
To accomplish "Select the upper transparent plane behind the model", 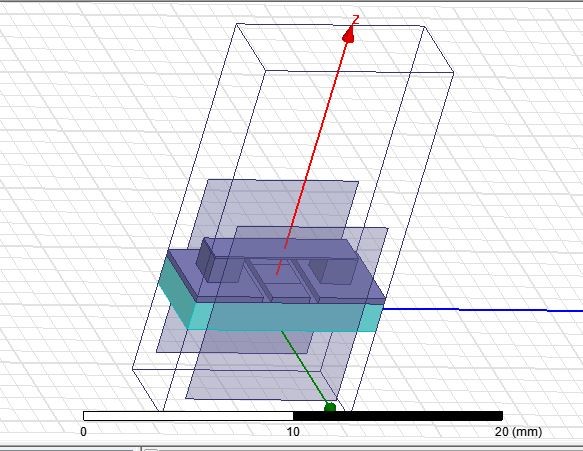I will pyautogui.click(x=283, y=203).
